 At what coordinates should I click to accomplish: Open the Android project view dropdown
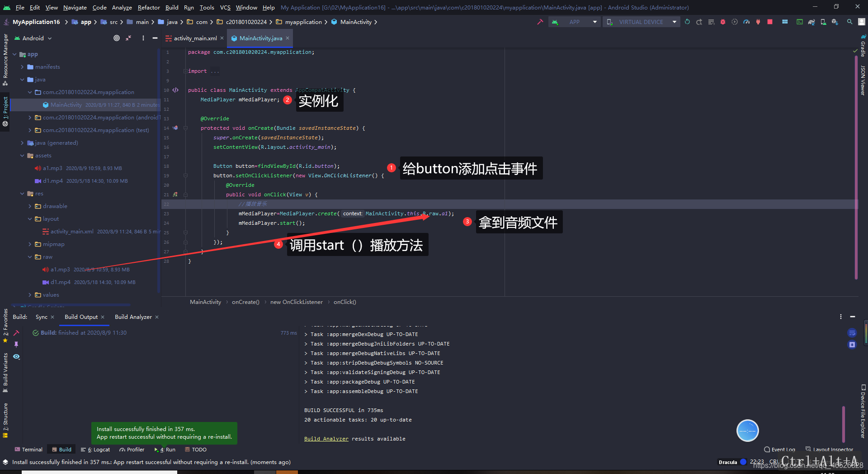pos(33,38)
